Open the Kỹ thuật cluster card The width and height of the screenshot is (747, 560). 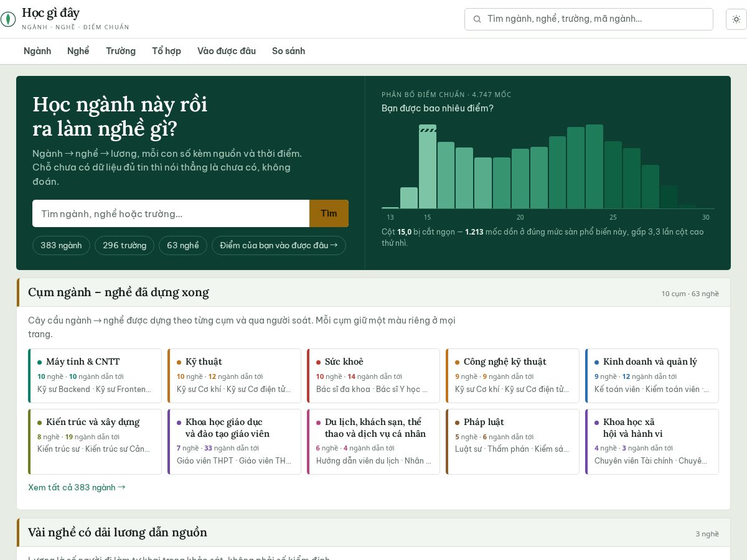[234, 376]
